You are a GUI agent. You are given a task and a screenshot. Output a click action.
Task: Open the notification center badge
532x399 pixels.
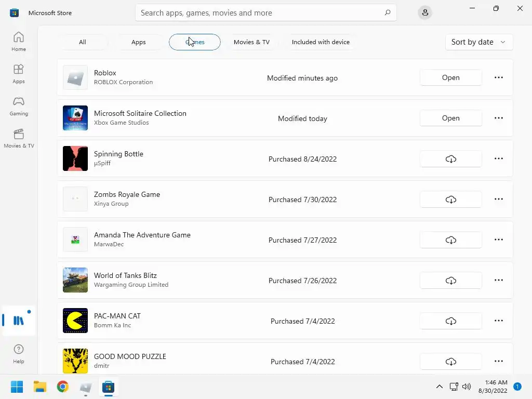[x=517, y=387]
